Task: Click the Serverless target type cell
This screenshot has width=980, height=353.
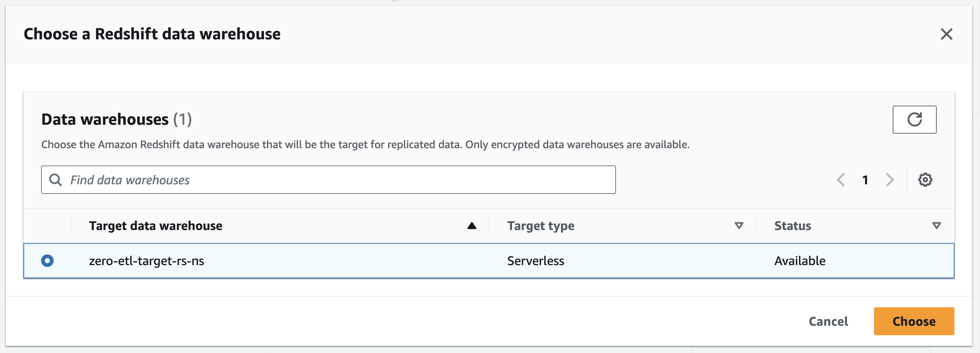Action: coord(536,260)
